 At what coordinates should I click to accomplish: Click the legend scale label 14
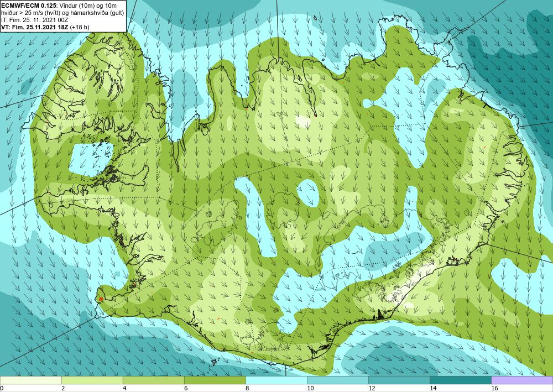(x=433, y=389)
